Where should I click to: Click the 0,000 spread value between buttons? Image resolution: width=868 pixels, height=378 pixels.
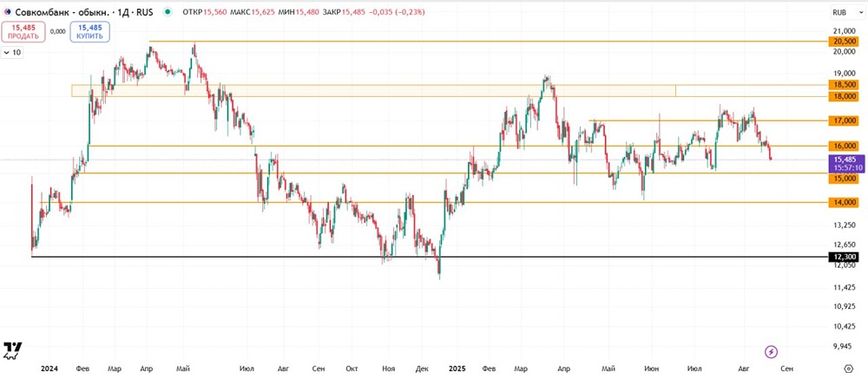pos(57,31)
